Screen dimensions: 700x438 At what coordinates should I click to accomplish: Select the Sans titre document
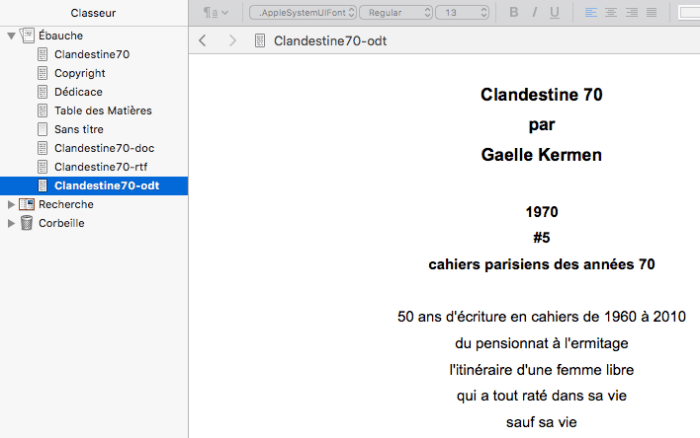pos(78,129)
